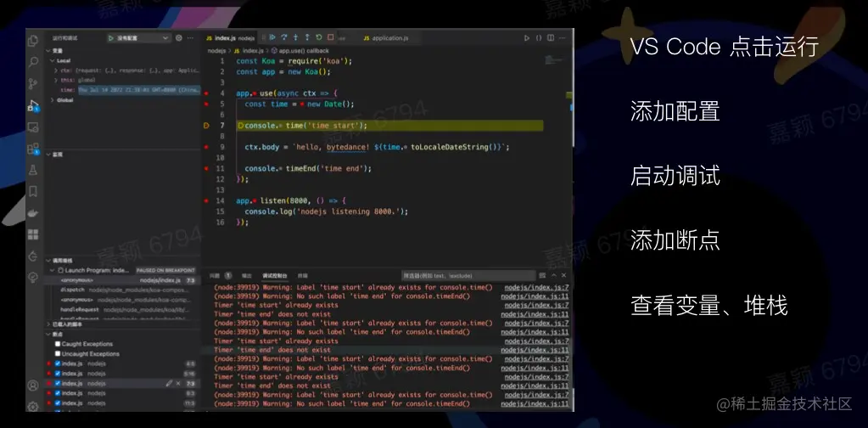Toggle Caught Exceptions checkbox
The height and width of the screenshot is (428, 868).
coord(58,344)
